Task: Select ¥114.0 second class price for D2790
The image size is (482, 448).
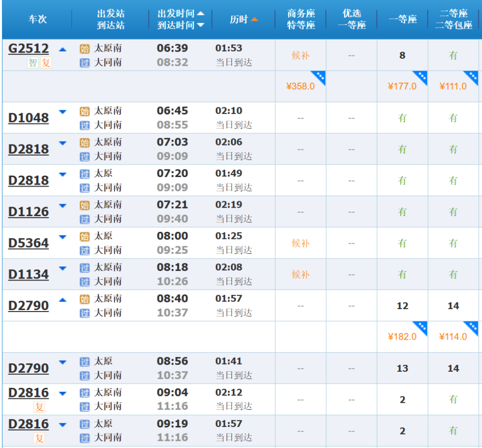Action: pos(453,337)
